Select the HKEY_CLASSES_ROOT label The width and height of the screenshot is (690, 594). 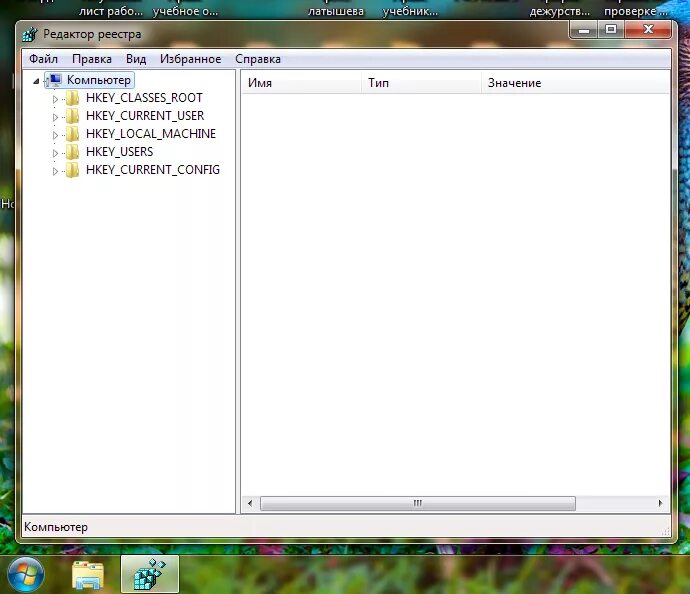pos(144,98)
